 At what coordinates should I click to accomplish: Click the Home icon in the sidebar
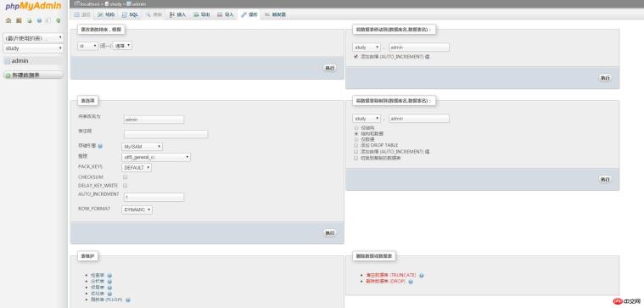(8, 20)
